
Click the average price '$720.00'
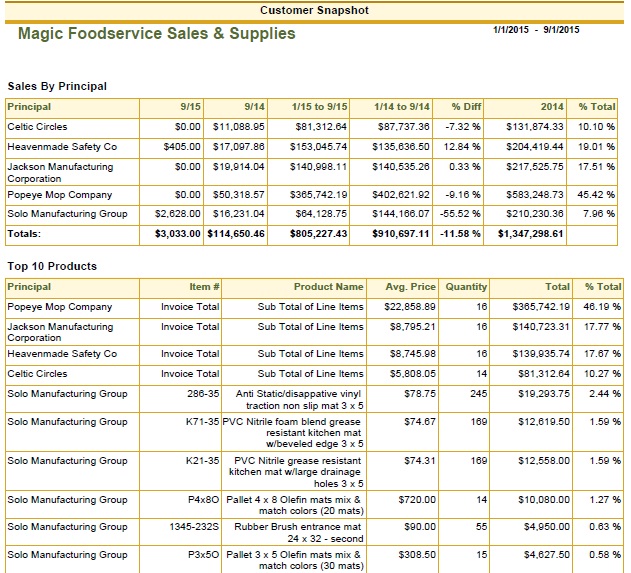[417, 500]
